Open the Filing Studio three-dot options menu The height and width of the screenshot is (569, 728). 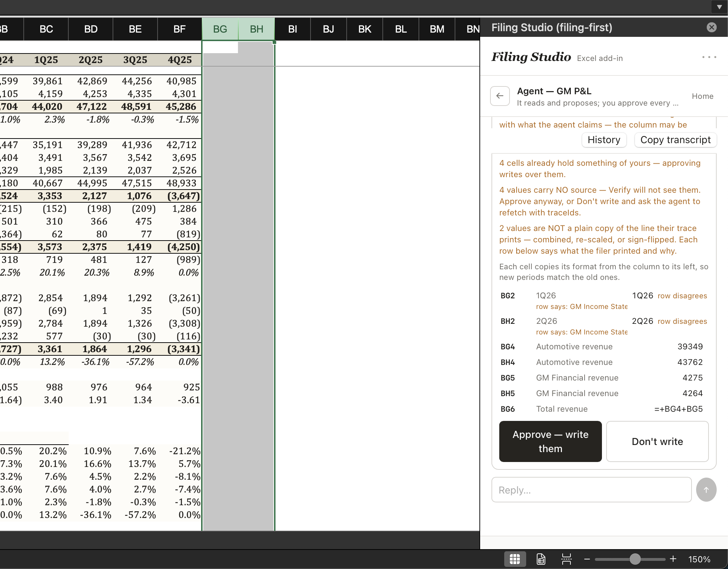[x=709, y=57]
